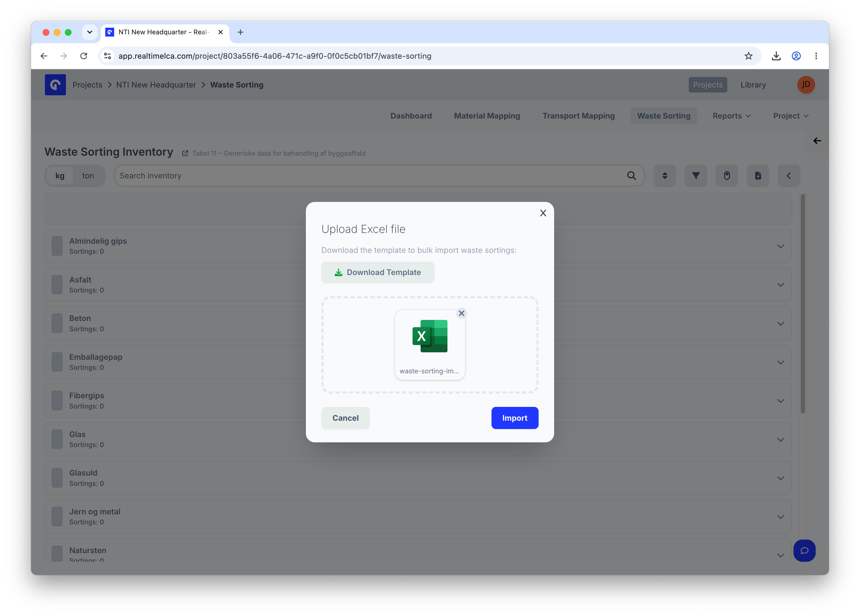Open the filter funnel icon
This screenshot has height=616, width=860.
pyautogui.click(x=695, y=176)
